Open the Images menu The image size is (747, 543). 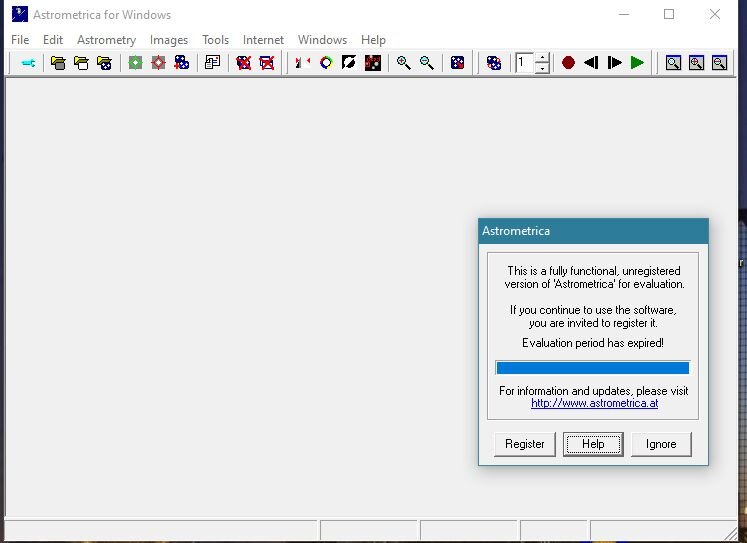coord(169,40)
